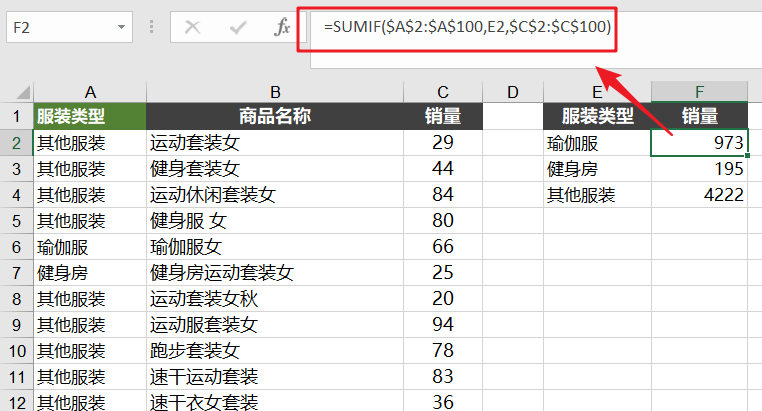The image size is (762, 411).
Task: Click sales value 80
Action: click(443, 221)
